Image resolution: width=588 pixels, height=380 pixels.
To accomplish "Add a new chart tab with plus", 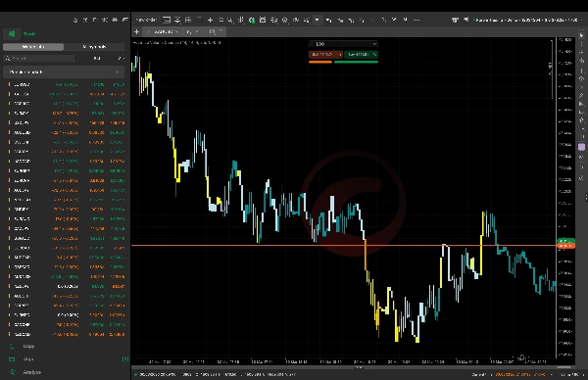I will pos(137,32).
